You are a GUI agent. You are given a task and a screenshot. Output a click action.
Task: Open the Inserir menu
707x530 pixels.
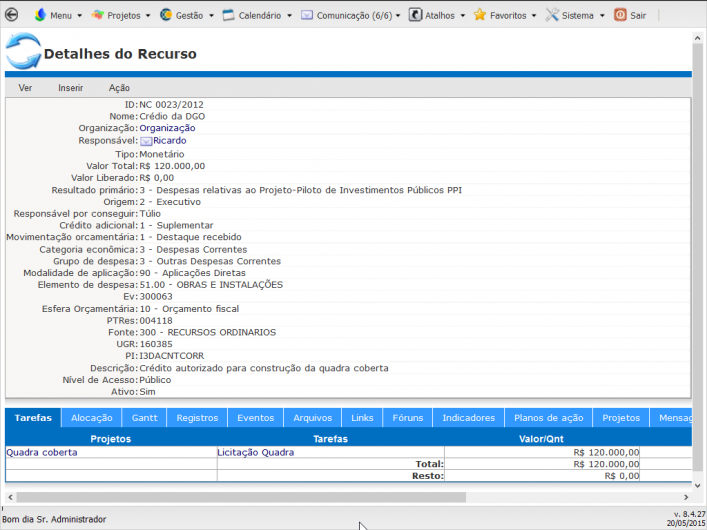(x=70, y=88)
